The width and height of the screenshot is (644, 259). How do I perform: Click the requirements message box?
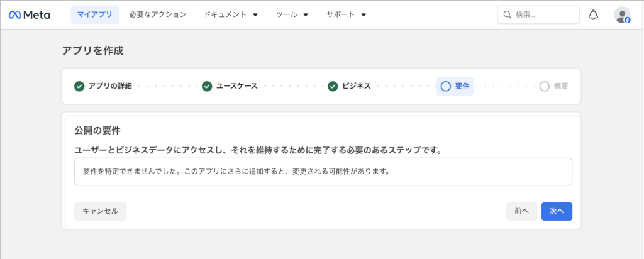click(x=323, y=172)
